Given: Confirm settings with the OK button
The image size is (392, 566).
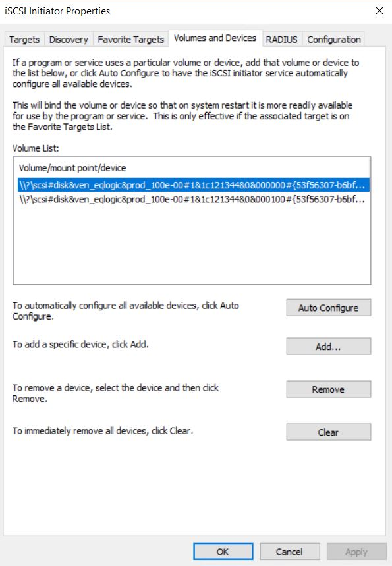Looking at the screenshot, I should coord(223,552).
